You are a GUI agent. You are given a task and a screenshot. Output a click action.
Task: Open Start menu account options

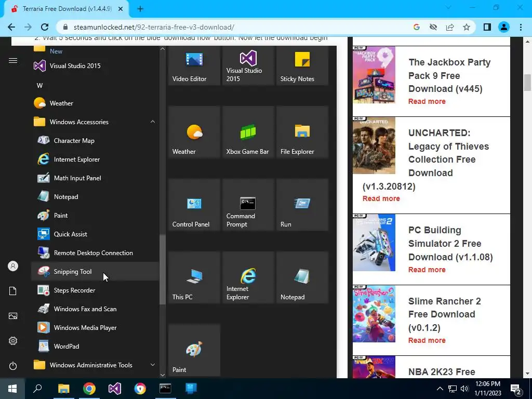click(13, 266)
